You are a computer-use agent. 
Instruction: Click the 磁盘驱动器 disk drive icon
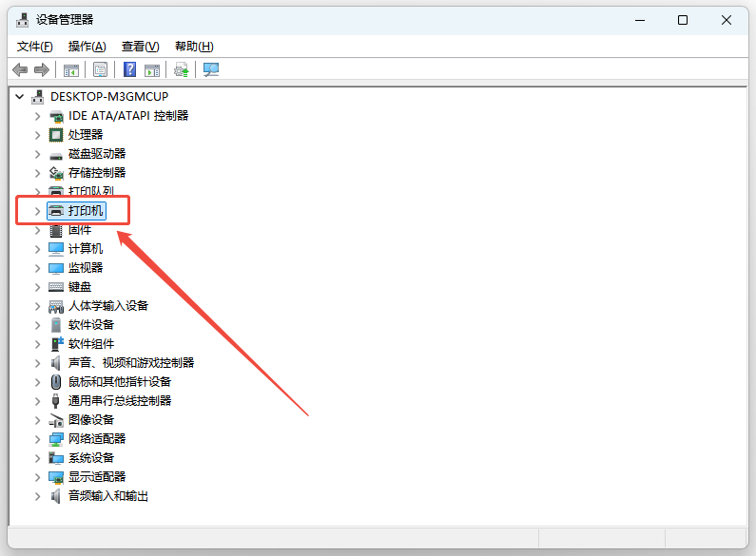point(56,155)
